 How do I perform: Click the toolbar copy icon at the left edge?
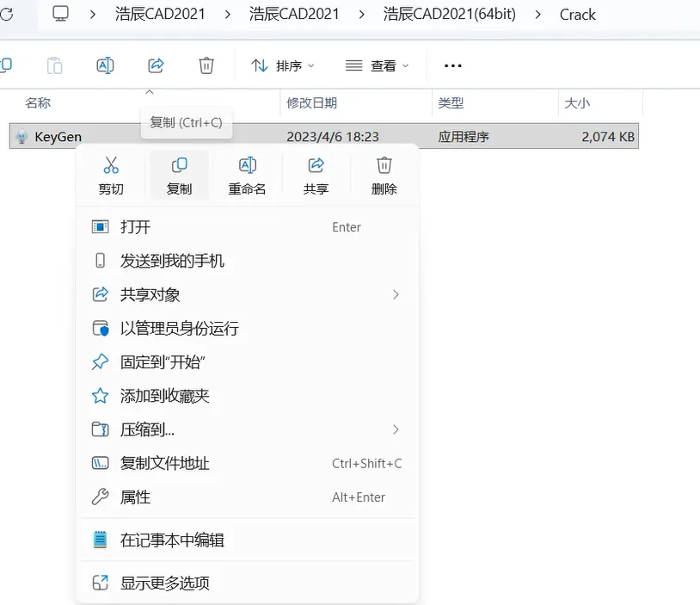coord(6,65)
